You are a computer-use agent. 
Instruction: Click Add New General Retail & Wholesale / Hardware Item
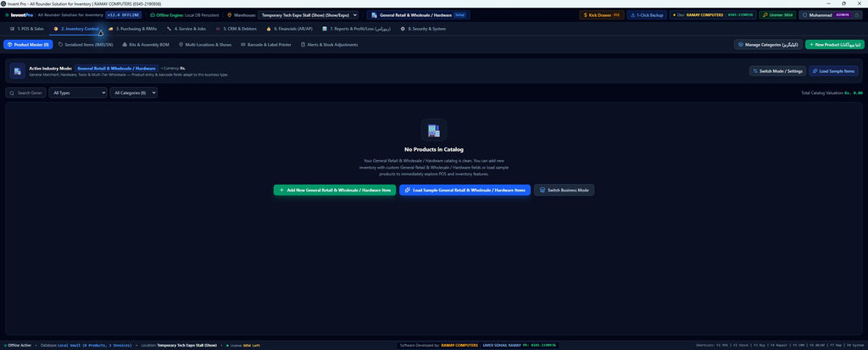coord(334,190)
